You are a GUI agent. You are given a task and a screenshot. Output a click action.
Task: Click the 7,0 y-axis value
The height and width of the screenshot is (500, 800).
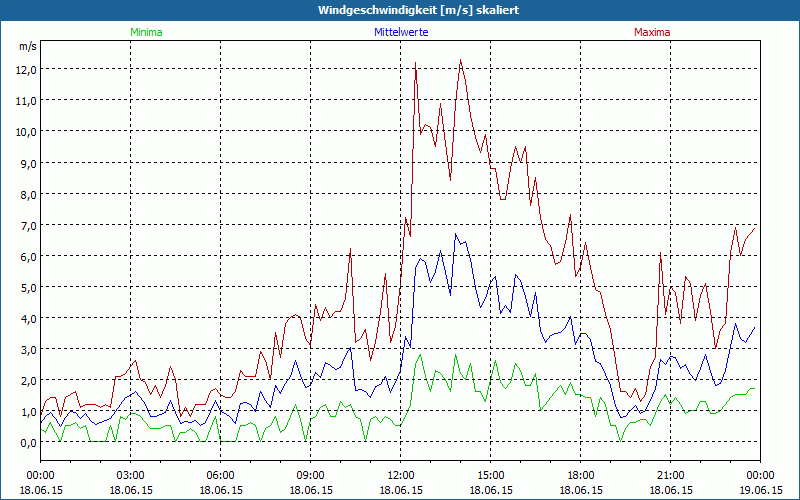pyautogui.click(x=28, y=226)
